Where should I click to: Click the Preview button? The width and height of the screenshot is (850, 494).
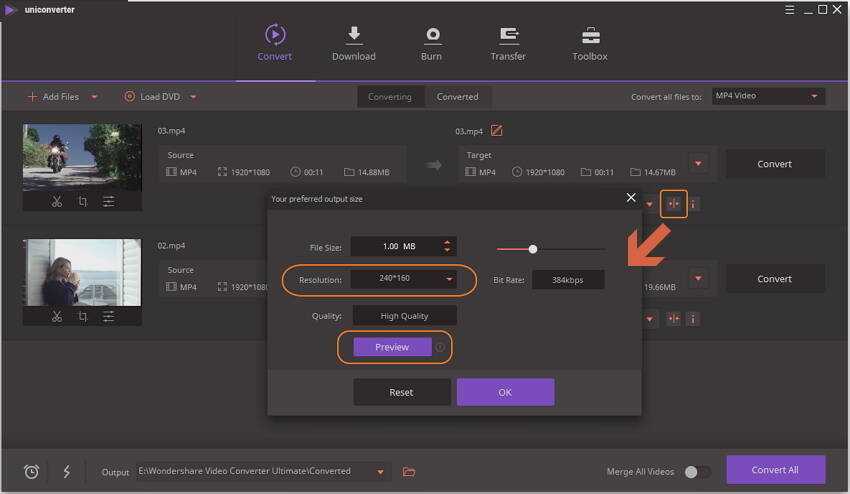click(x=392, y=347)
